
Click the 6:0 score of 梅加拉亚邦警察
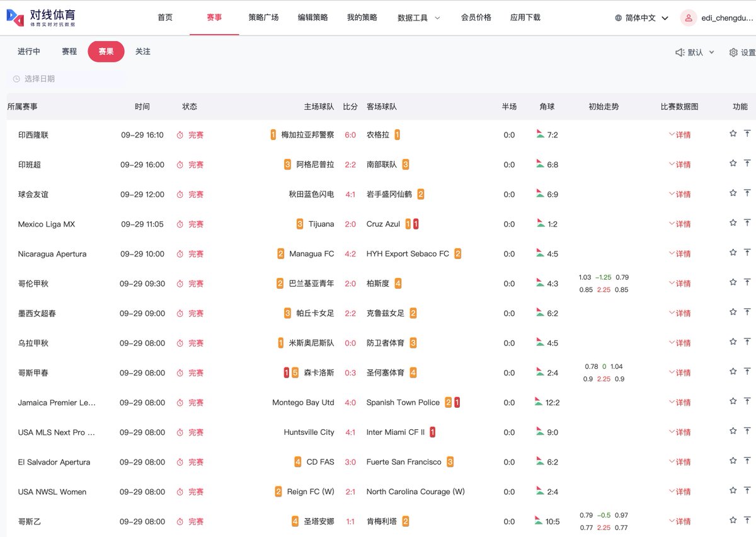[x=350, y=135]
